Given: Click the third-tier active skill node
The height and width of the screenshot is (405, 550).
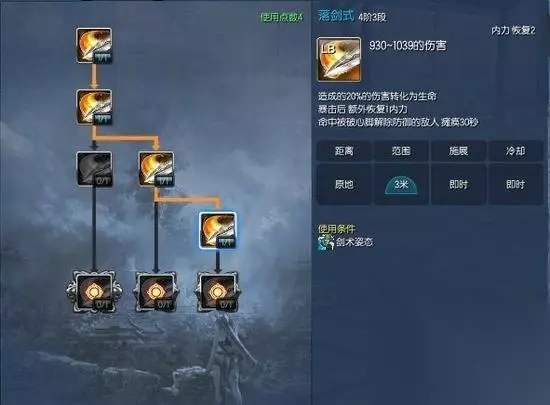Looking at the screenshot, I should 156,169.
